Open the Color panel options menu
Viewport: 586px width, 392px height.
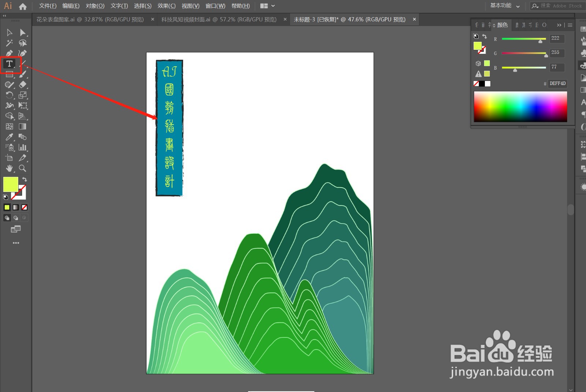tap(570, 25)
